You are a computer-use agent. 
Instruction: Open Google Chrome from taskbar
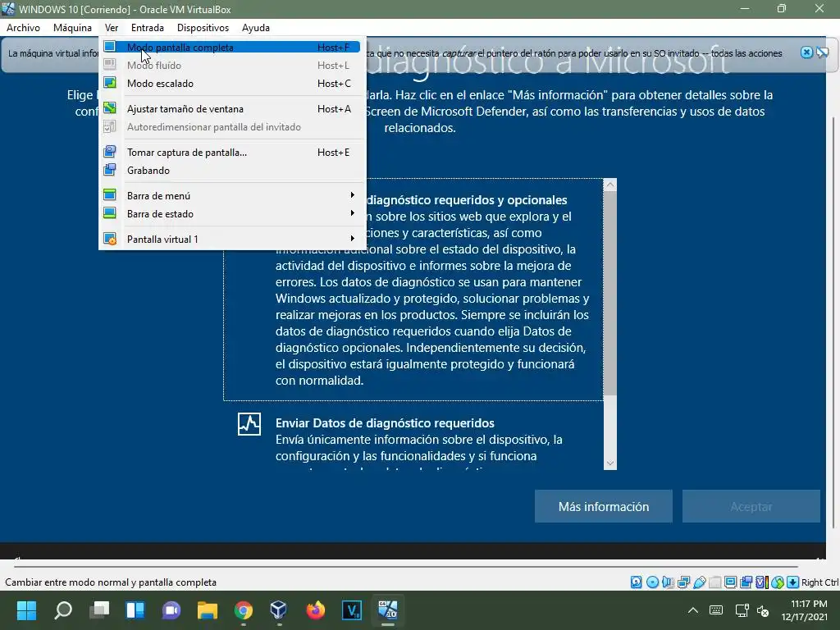243,610
